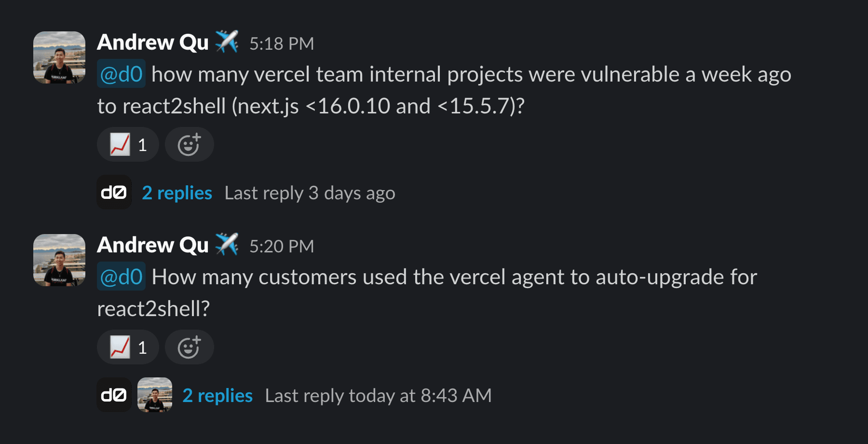This screenshot has height=444, width=868.
Task: Open the add reaction smiley on second message
Action: click(189, 347)
